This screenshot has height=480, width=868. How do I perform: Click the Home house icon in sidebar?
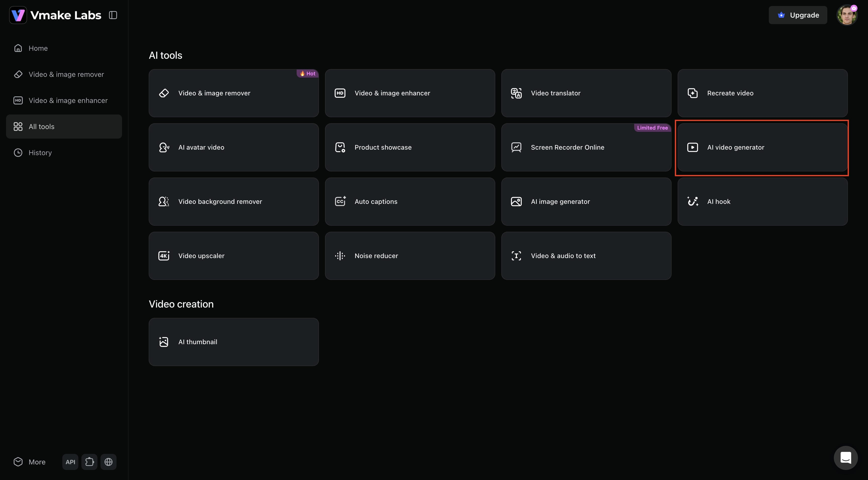point(18,48)
